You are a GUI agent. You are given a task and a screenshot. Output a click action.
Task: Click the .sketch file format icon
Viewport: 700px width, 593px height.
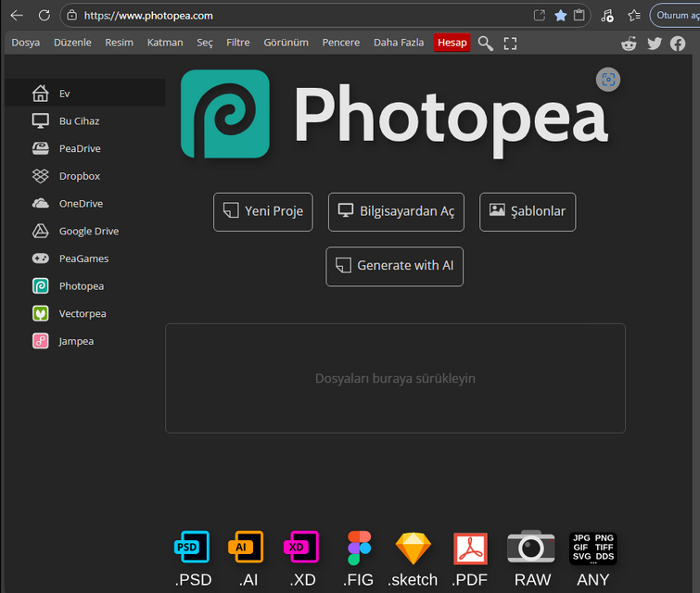point(413,548)
